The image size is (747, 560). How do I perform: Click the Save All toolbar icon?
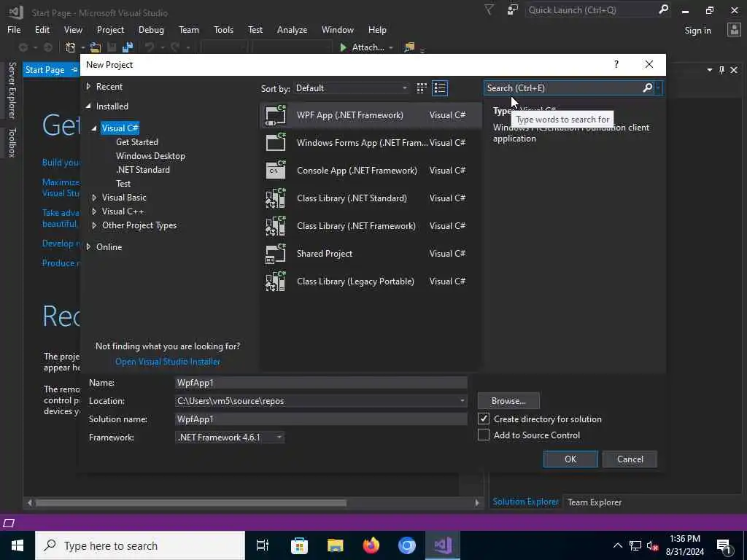coord(127,47)
